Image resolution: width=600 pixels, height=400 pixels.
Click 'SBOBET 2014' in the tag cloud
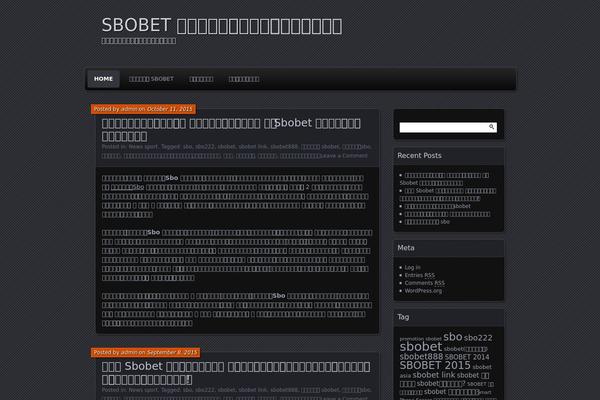coord(467,357)
